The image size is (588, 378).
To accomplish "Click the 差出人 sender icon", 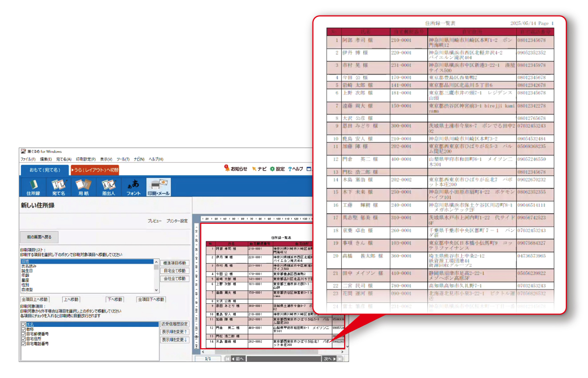I will (x=108, y=187).
